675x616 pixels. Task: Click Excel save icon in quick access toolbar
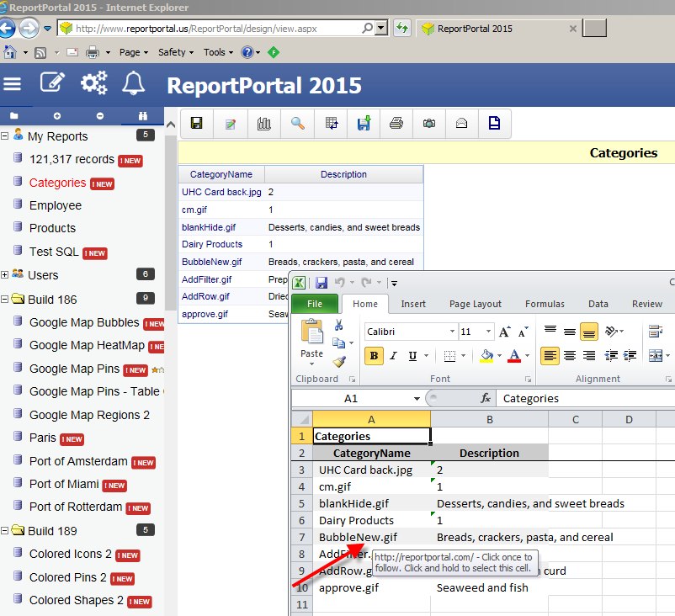322,283
